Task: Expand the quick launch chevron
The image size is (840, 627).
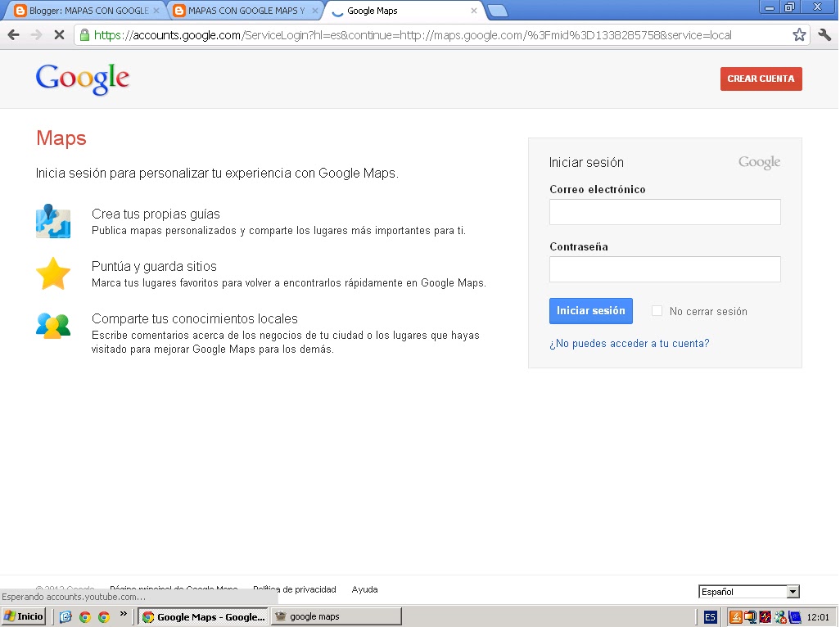Action: coord(123,614)
